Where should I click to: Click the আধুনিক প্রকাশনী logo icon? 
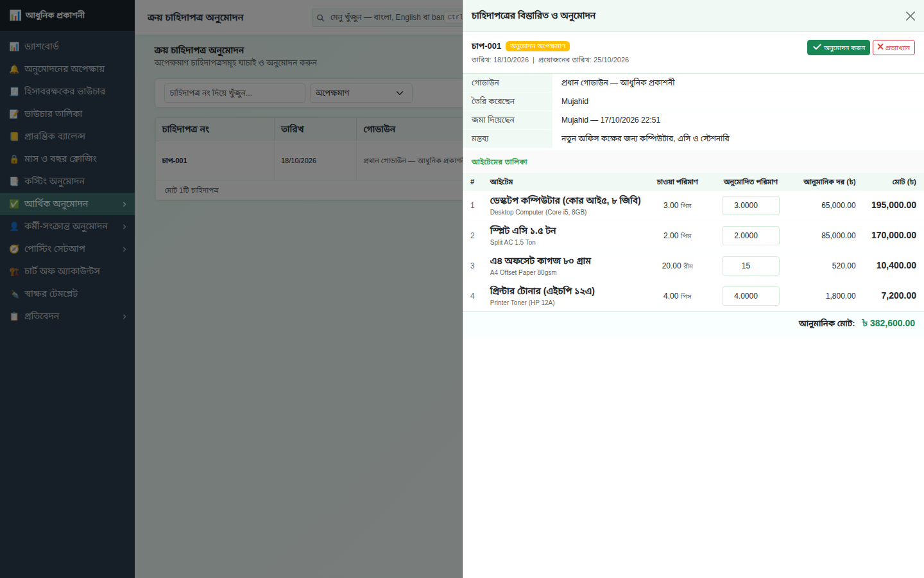coord(15,15)
